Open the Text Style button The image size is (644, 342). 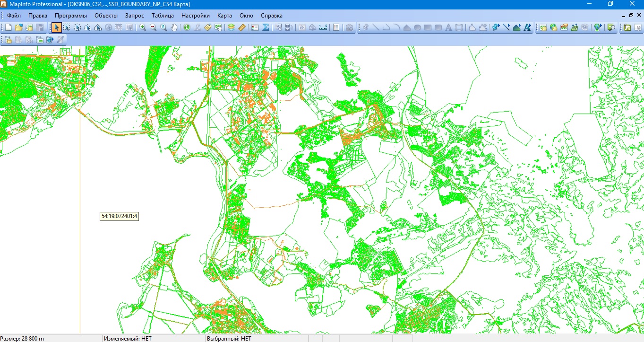coord(527,27)
